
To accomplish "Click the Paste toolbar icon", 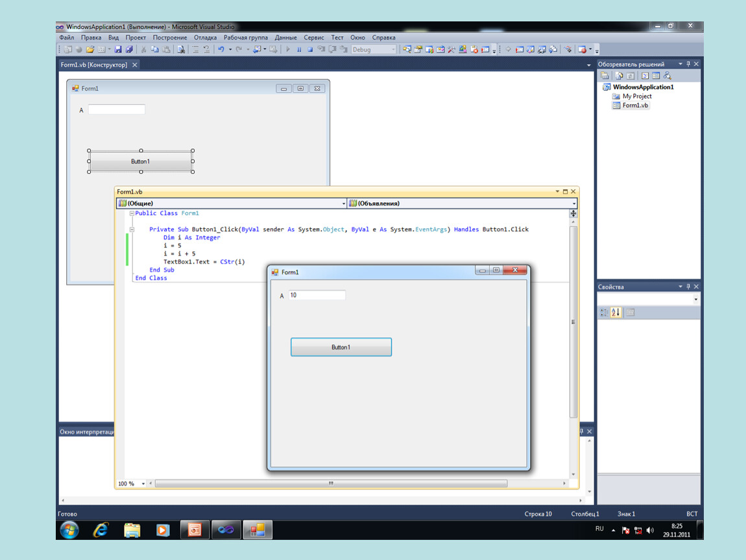I will pos(167,49).
